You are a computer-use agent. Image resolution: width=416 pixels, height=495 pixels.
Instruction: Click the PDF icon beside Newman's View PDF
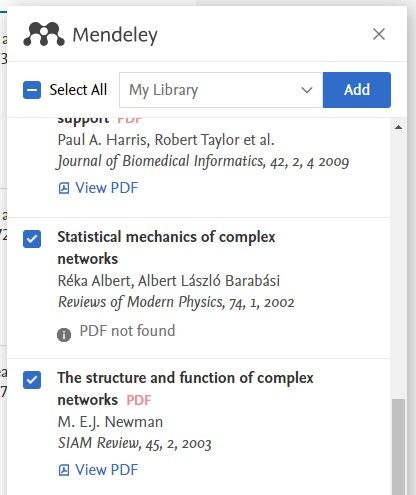pyautogui.click(x=64, y=470)
